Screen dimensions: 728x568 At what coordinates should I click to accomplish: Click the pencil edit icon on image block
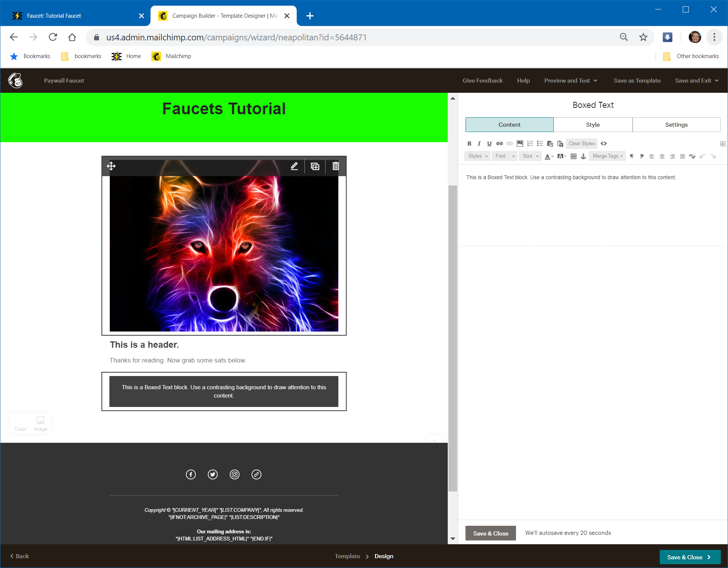click(294, 166)
